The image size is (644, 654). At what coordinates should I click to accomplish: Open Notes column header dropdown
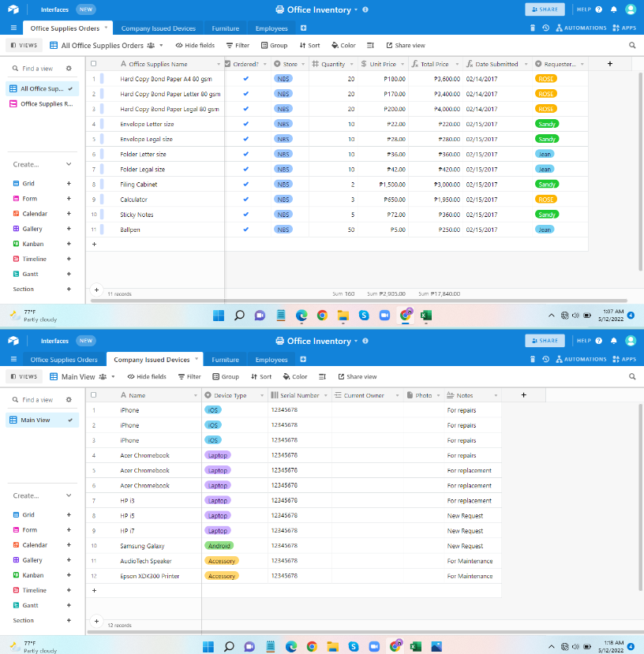click(496, 395)
